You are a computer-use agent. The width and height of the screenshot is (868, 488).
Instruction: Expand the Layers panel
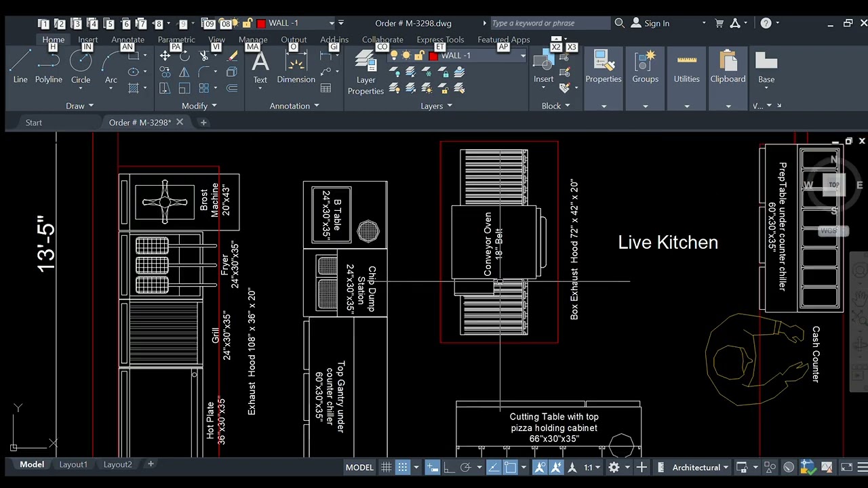437,106
